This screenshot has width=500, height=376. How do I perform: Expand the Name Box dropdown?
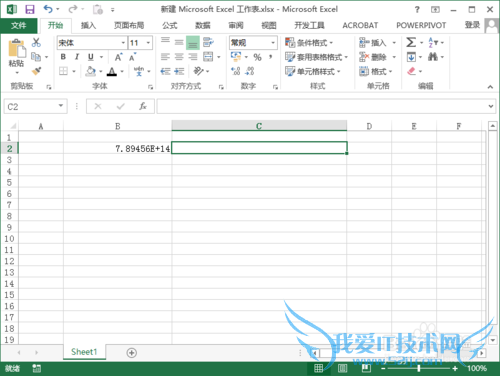pyautogui.click(x=61, y=106)
